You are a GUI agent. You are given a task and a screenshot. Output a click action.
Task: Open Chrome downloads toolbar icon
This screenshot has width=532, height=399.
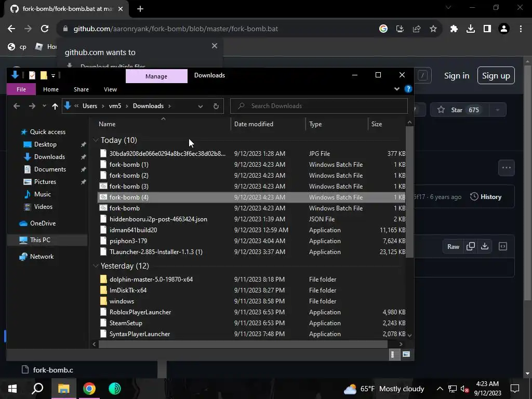point(471,29)
